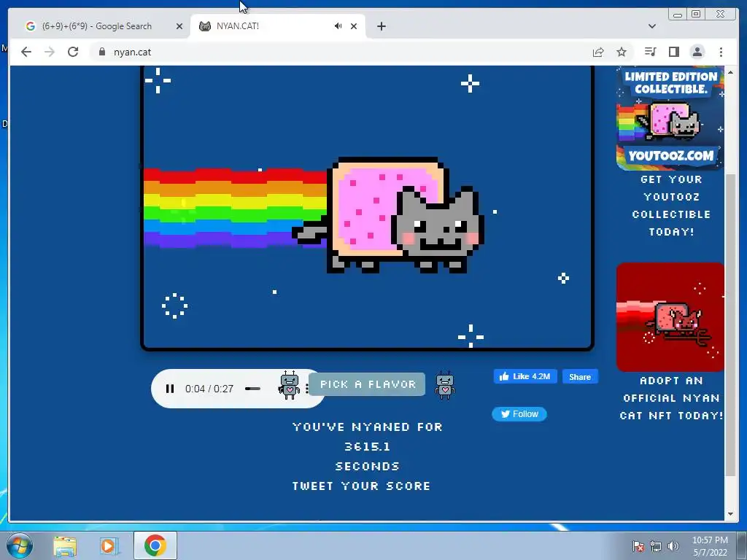The width and height of the screenshot is (747, 560).
Task: Click the scrollbar down arrow
Action: [730, 514]
